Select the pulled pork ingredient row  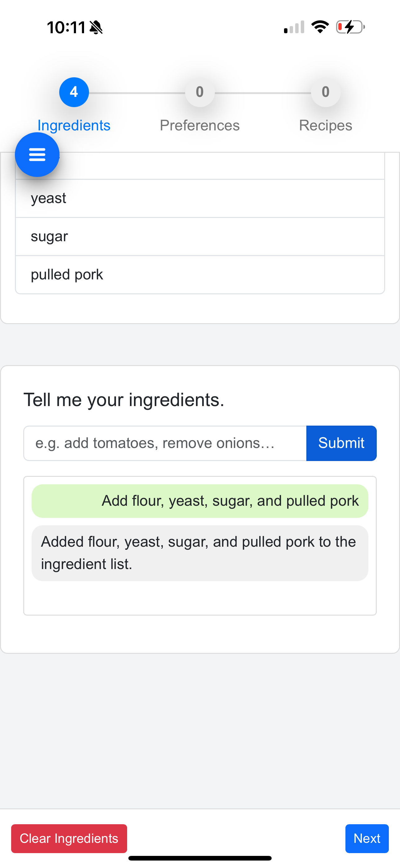[x=200, y=275]
